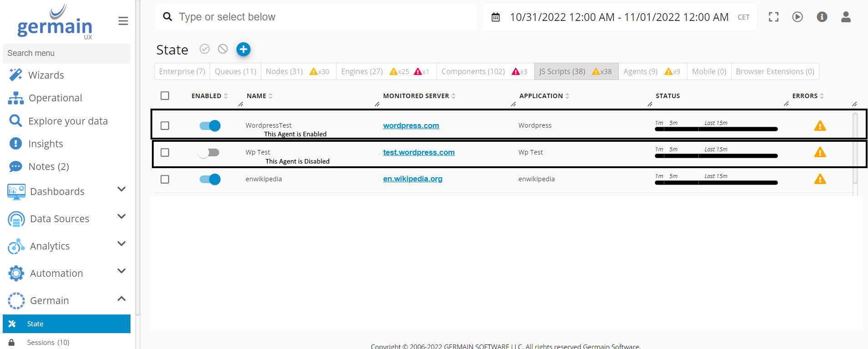Collapse sidebar with hamburger menu icon
The image size is (868, 349).
[123, 21]
